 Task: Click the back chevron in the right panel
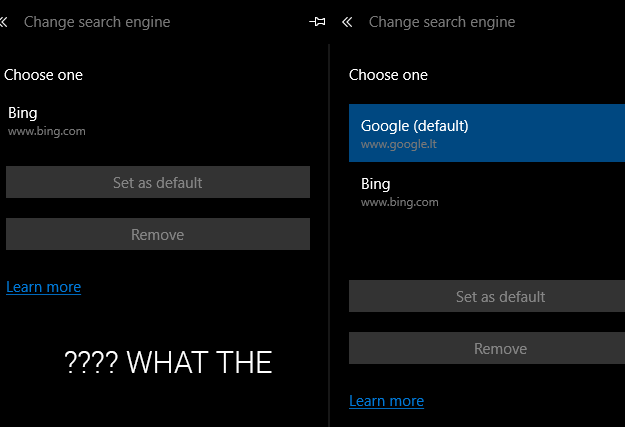click(x=347, y=22)
